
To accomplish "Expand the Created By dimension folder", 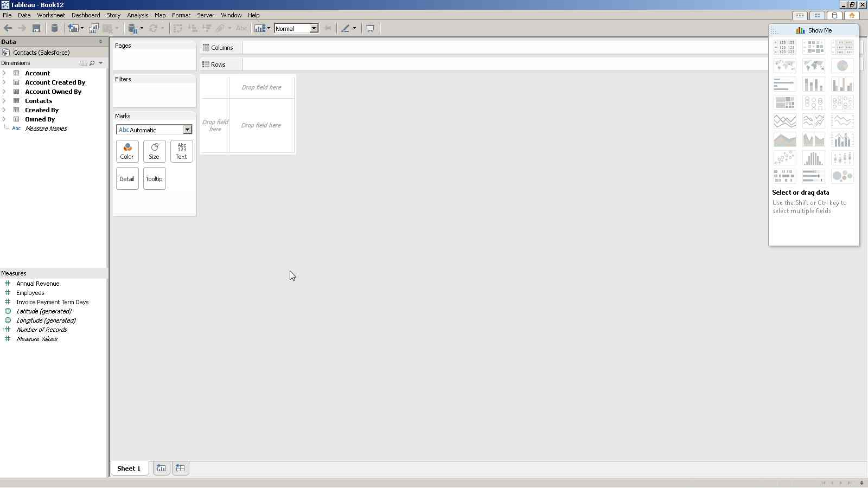I will (4, 110).
